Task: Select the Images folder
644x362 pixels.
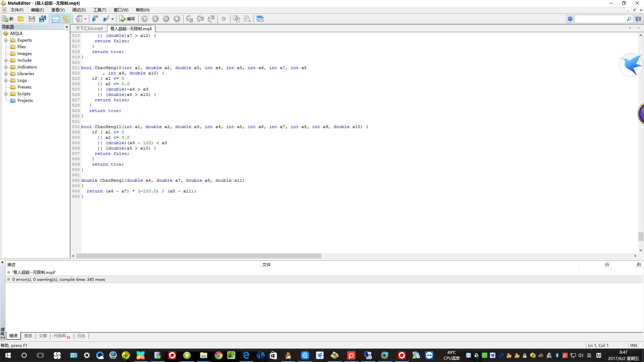Action: point(24,54)
